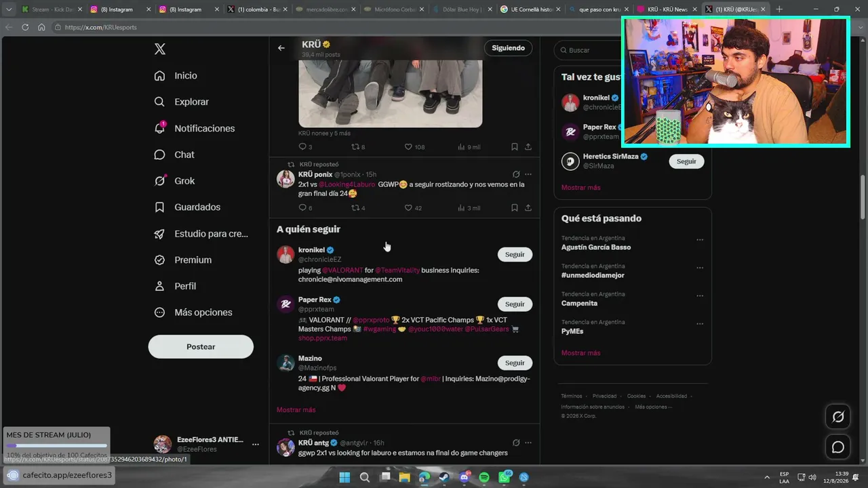The height and width of the screenshot is (488, 868).
Task: Go to Perfil in the sidebar
Action: point(175,286)
